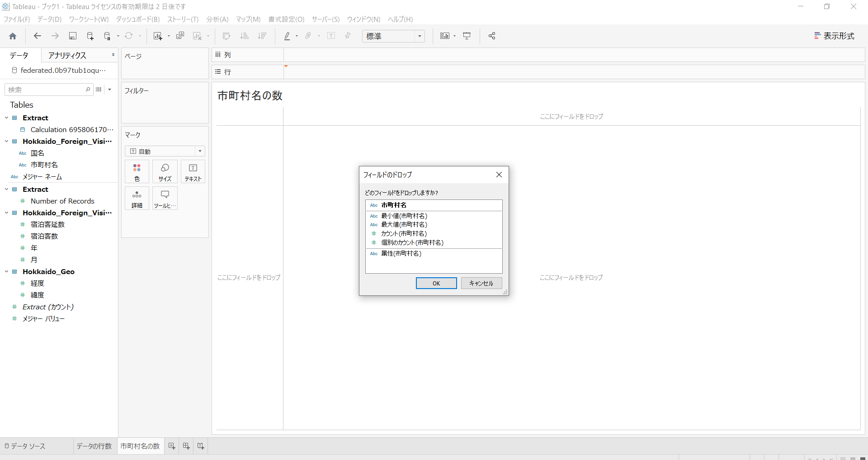Select 最大値(市町村名) option

click(434, 225)
